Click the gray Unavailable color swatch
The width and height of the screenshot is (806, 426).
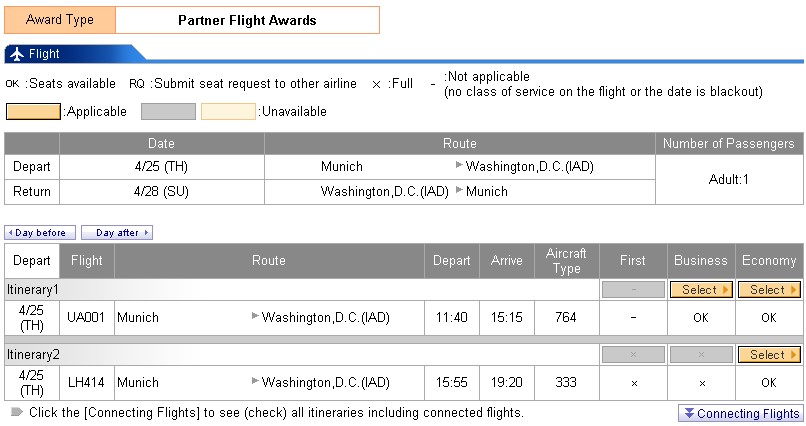pyautogui.click(x=168, y=111)
